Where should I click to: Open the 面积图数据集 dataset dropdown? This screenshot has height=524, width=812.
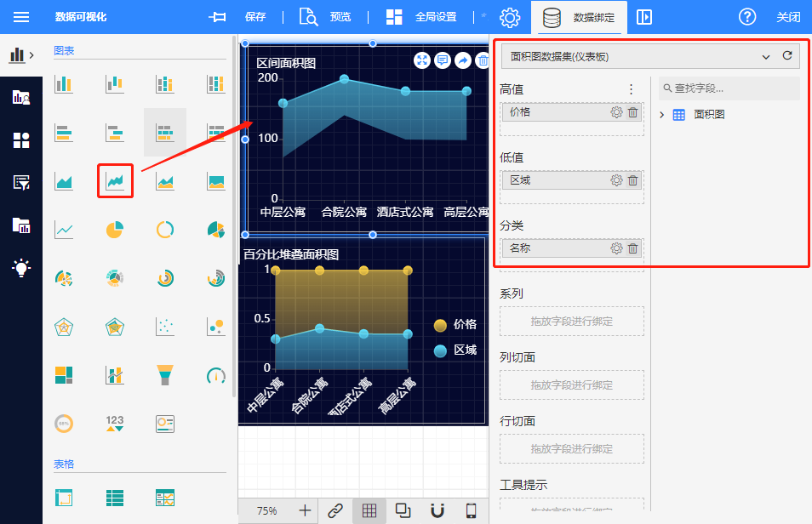[765, 57]
